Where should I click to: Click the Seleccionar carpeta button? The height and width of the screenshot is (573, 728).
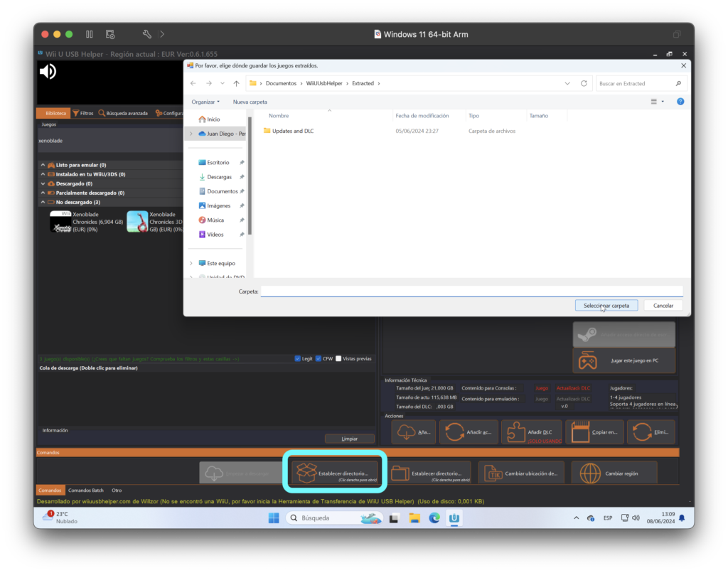point(606,305)
